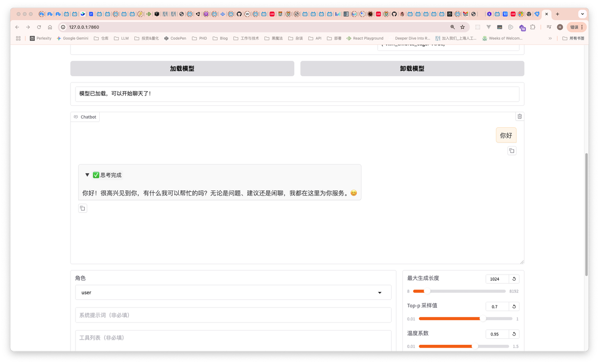Open the CodePen bookmark
Screen dimensions: 599x364
point(175,38)
